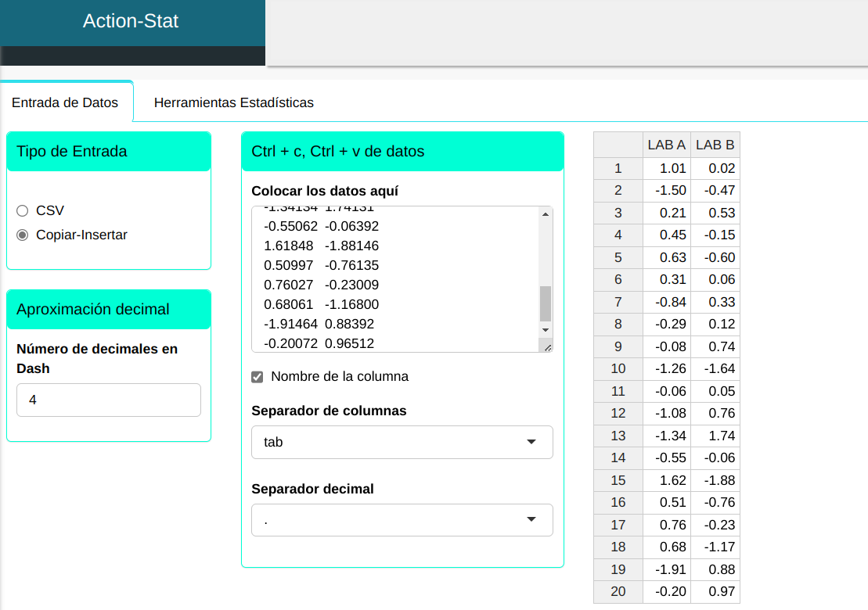Expand the Separador decimal combo box
This screenshot has width=868, height=610.
[402, 519]
